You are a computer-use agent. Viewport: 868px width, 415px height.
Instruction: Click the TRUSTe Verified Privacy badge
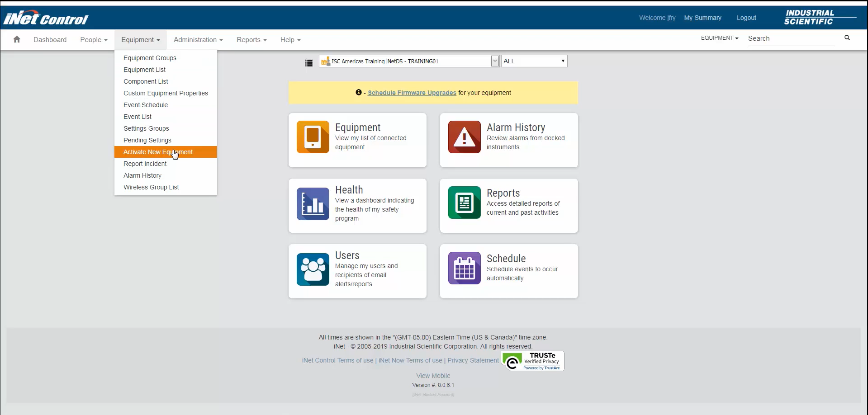(532, 361)
